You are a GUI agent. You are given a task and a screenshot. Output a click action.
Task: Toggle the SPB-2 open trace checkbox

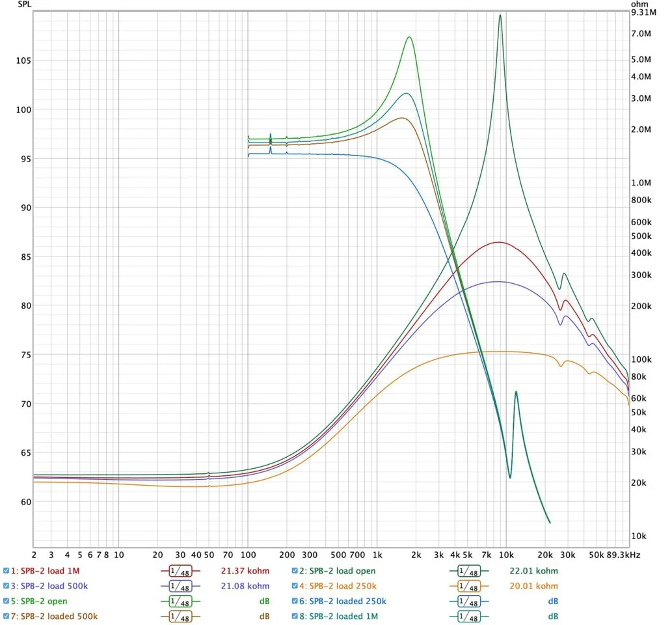point(7,601)
